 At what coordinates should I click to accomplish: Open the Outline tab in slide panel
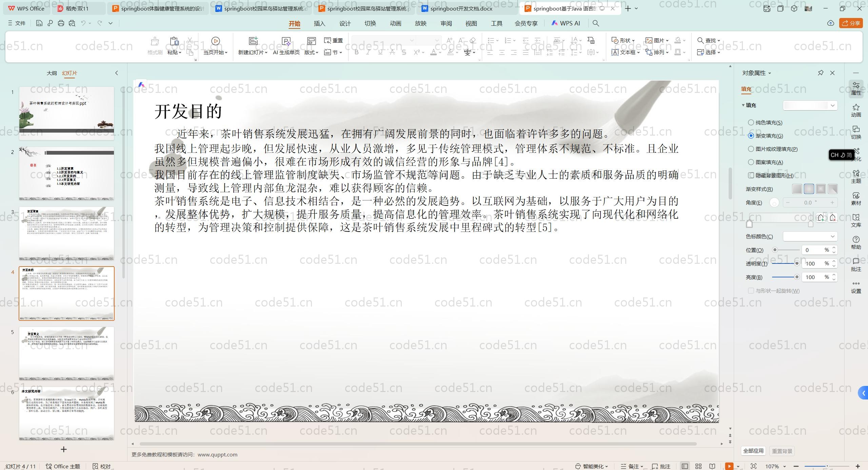tap(52, 73)
